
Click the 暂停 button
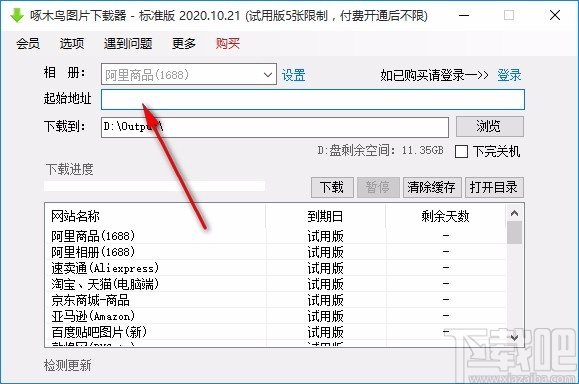click(378, 187)
